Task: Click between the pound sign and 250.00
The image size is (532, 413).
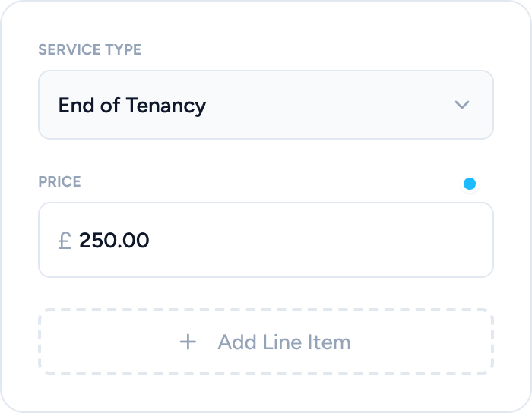Action: click(75, 241)
